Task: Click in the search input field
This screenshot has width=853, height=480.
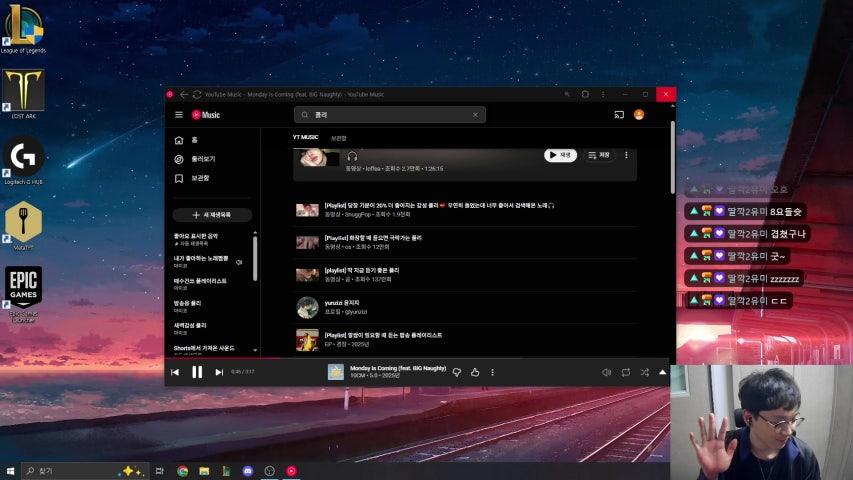Action: point(390,115)
